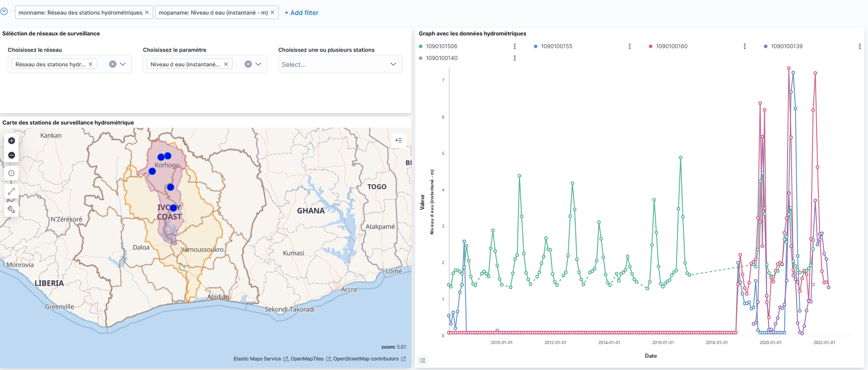Clear all selected réseau values
Image resolution: width=868 pixels, height=370 pixels.
pyautogui.click(x=113, y=65)
